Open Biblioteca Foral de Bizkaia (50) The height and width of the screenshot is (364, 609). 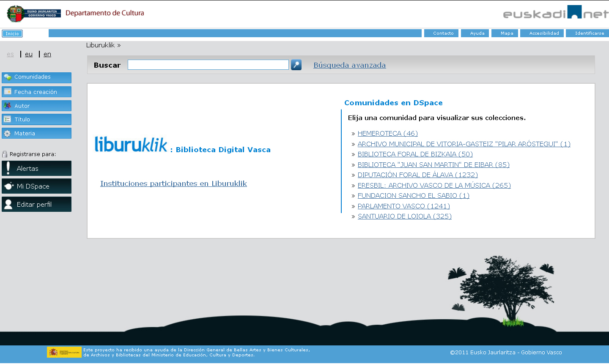(415, 154)
